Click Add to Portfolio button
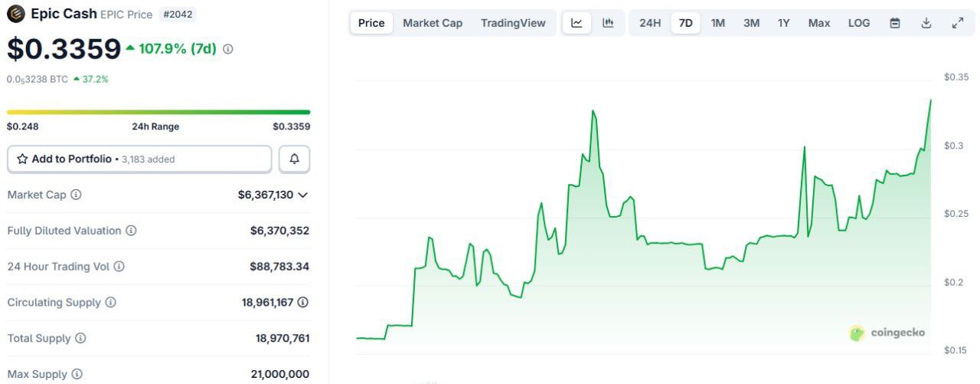This screenshot has height=384, width=980. pos(139,159)
